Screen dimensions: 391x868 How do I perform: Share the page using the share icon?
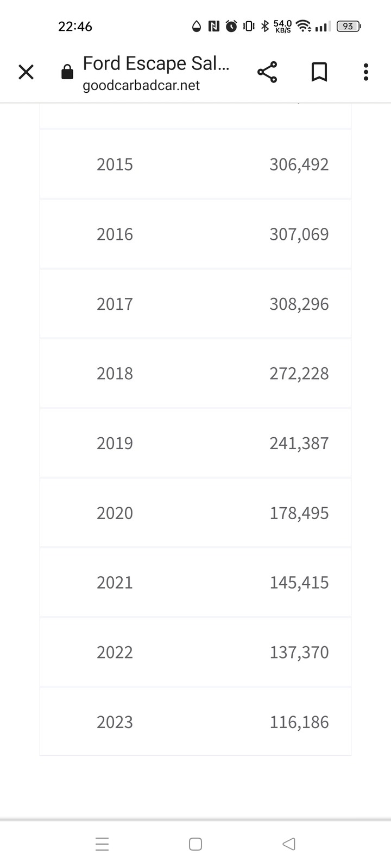[x=267, y=72]
